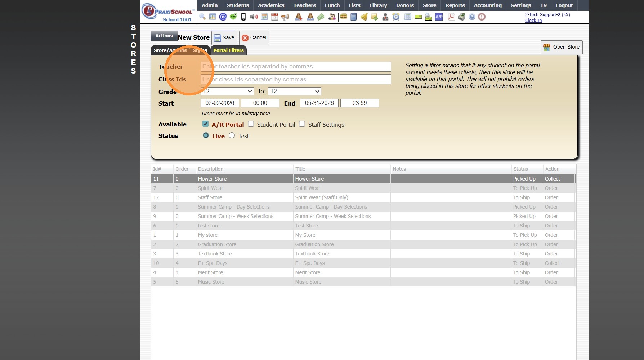This screenshot has height=360, width=644.
Task: Click the speaker sound icon
Action: click(254, 17)
